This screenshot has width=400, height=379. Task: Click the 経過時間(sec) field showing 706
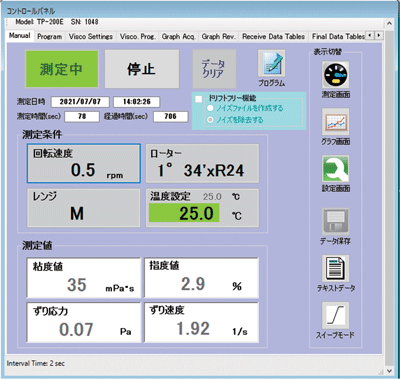pos(170,116)
